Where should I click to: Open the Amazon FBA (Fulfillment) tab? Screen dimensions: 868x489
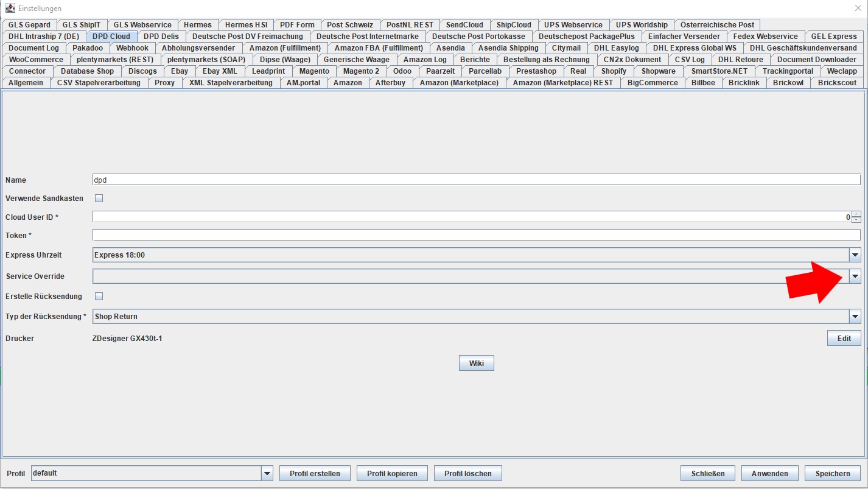[379, 48]
